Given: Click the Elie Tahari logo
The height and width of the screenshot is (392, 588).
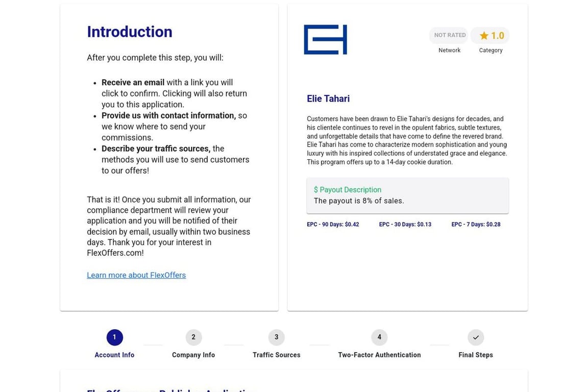Looking at the screenshot, I should [x=325, y=39].
